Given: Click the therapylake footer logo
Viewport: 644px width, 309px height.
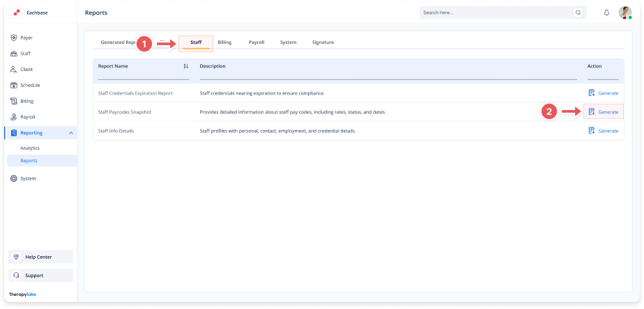Looking at the screenshot, I should click(22, 294).
